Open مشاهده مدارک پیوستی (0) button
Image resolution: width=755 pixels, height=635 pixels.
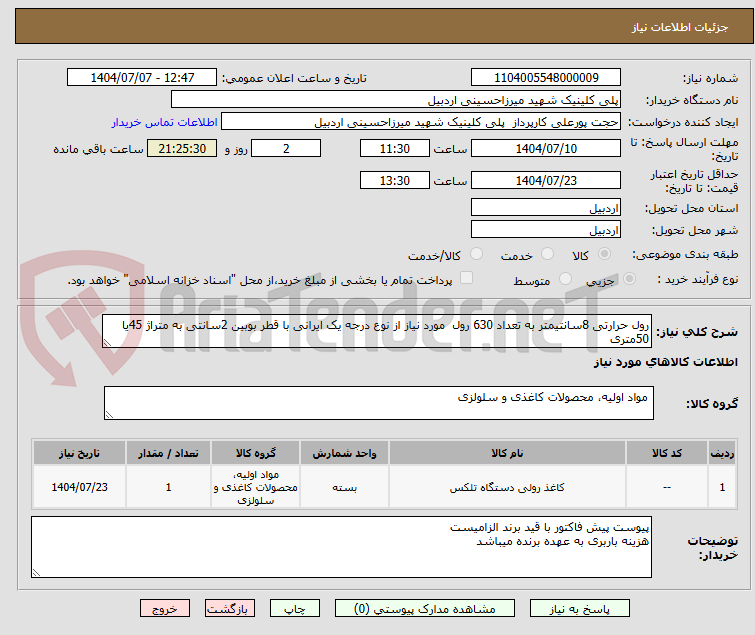pos(425,609)
